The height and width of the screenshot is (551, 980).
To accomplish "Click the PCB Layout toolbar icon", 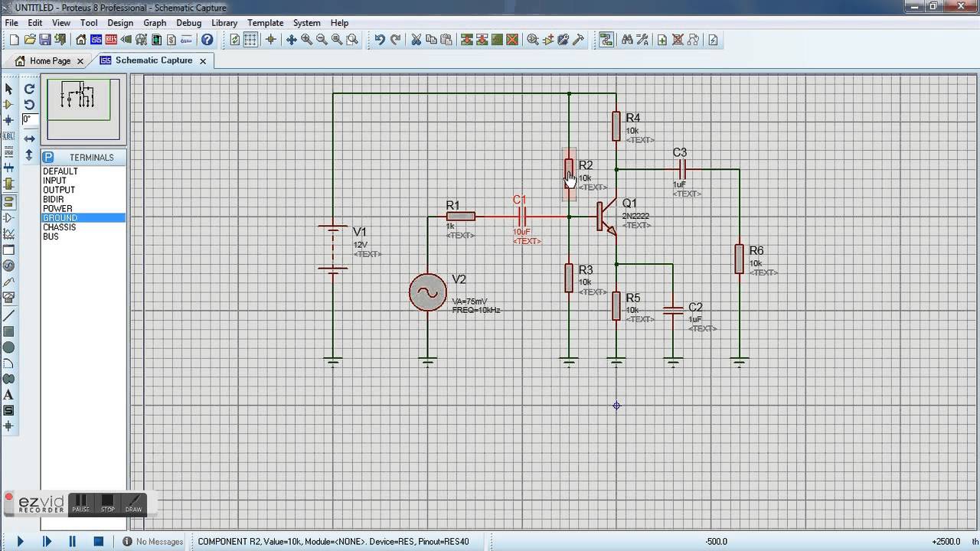I will (x=111, y=40).
